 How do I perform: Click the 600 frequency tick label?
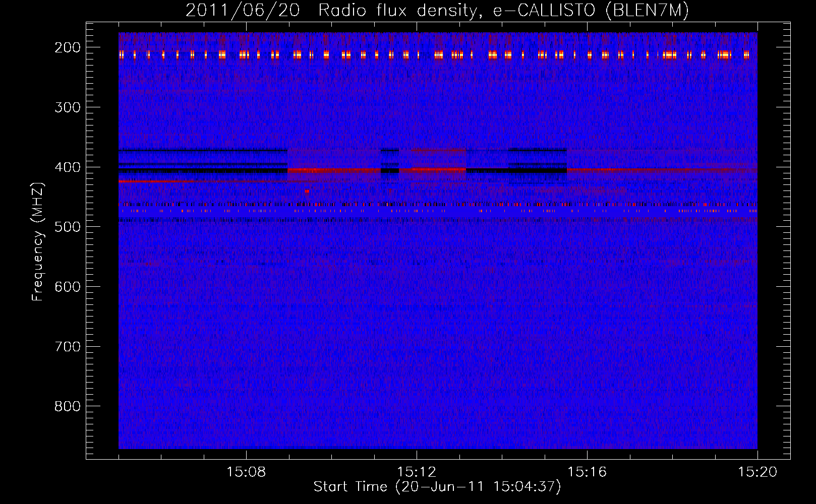pyautogui.click(x=67, y=287)
